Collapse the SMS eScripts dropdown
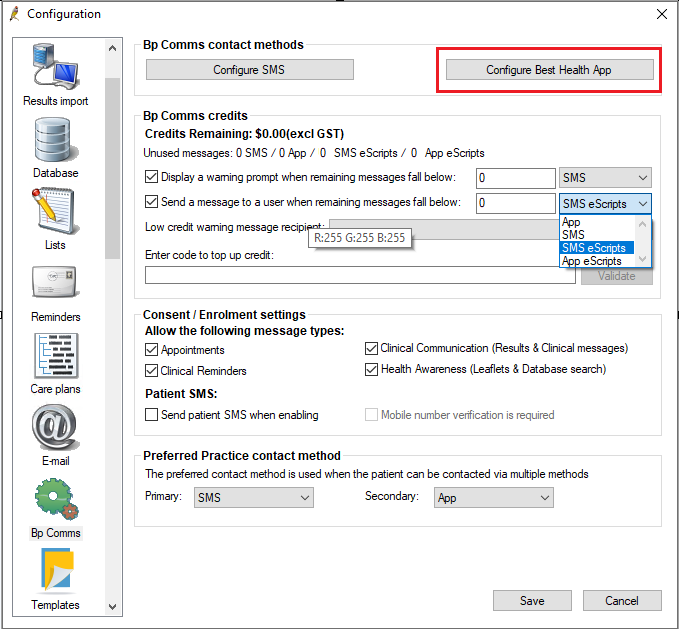The height and width of the screenshot is (629, 679). pyautogui.click(x=605, y=203)
